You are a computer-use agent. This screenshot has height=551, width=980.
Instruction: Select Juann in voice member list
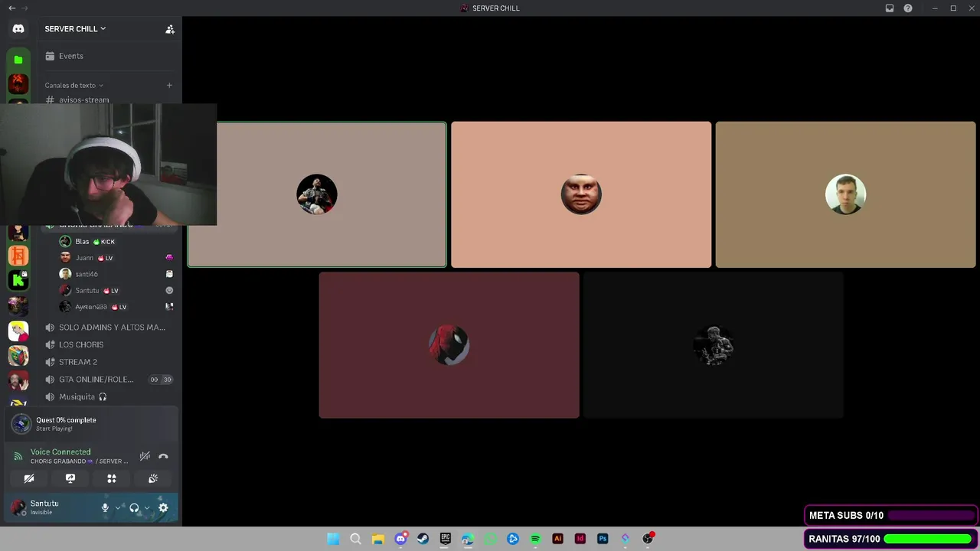(x=116, y=258)
